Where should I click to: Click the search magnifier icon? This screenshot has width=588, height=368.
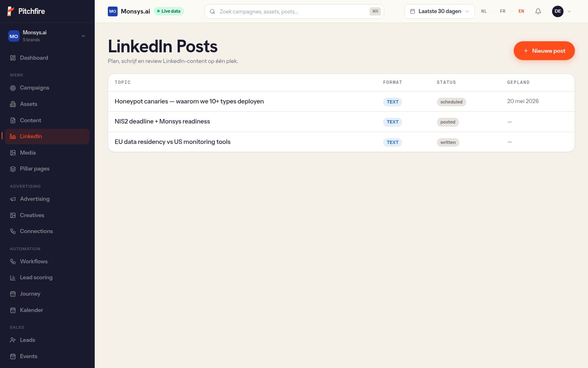[x=212, y=11]
